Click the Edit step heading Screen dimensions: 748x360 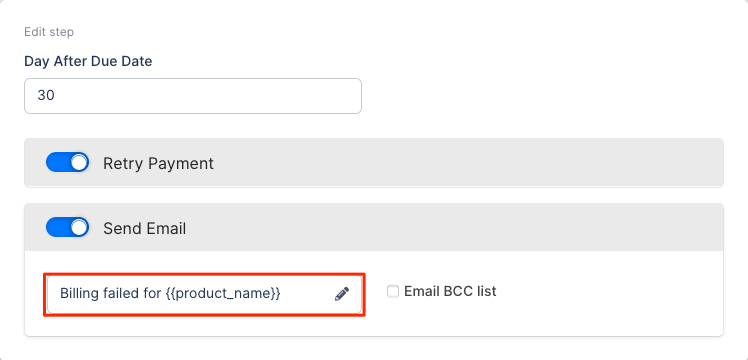point(49,32)
